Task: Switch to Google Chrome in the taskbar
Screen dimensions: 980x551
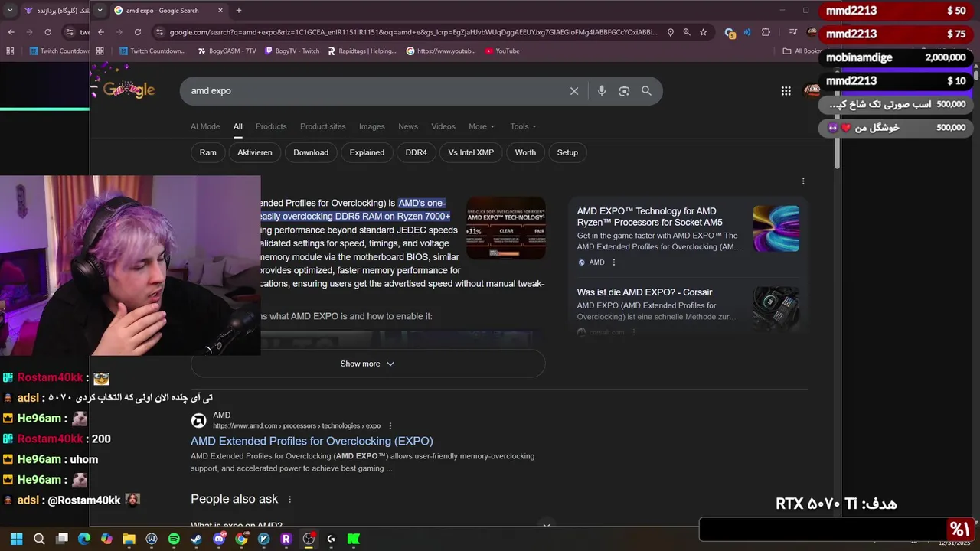Action: (241, 539)
